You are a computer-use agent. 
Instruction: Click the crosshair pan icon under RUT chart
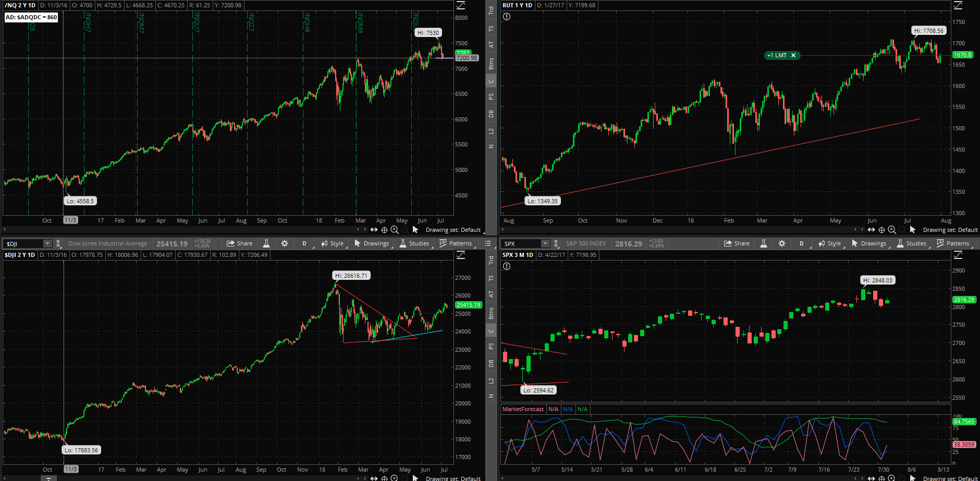pos(881,230)
